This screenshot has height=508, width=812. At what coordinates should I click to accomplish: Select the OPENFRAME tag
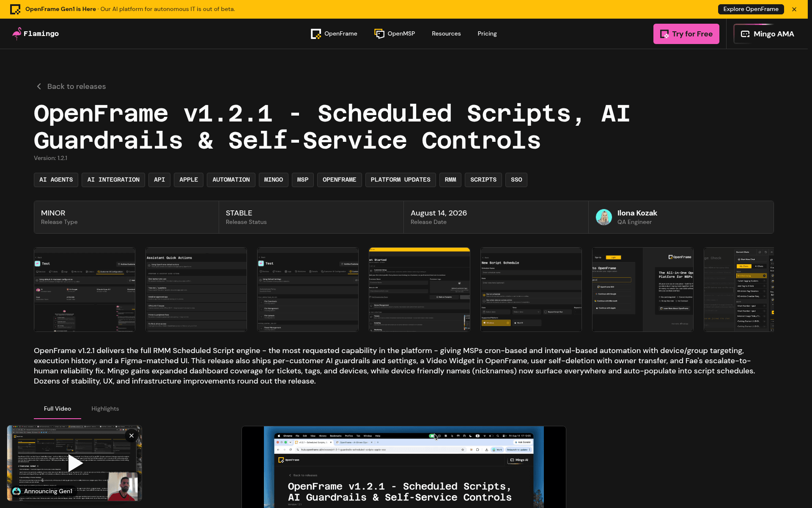pos(339,180)
